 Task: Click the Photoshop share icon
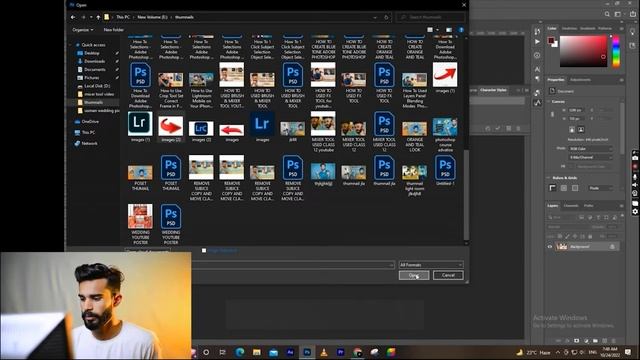(x=632, y=14)
